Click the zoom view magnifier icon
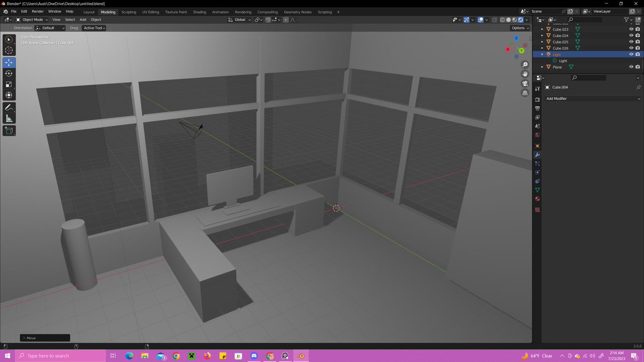Viewport: 644px width, 362px height. 525,65
